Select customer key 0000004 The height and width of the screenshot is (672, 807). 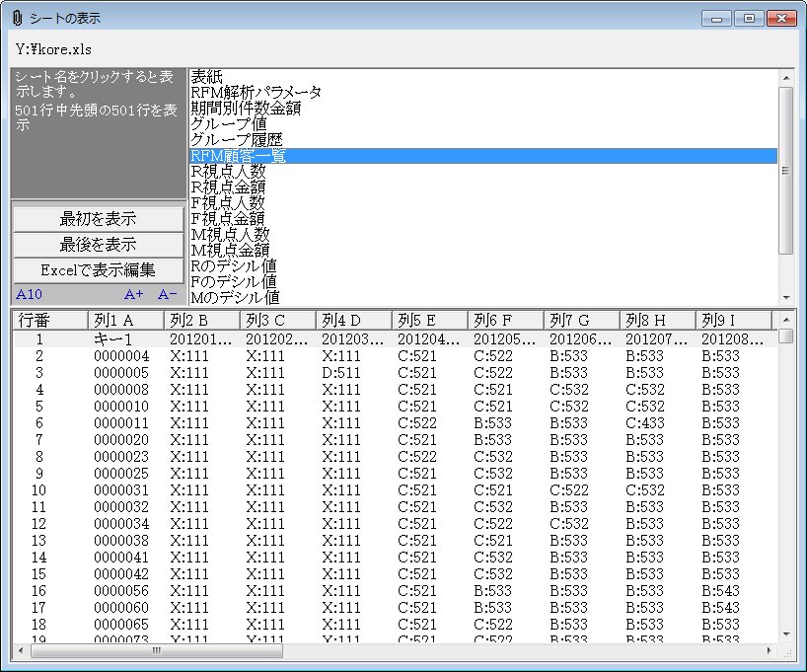(x=121, y=356)
